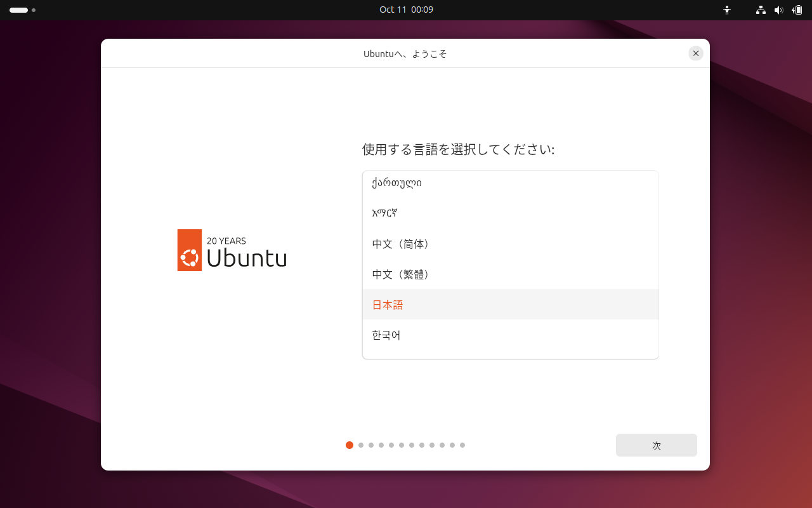812x508 pixels.
Task: Open the system status area in top-right
Action: pyautogui.click(x=779, y=10)
